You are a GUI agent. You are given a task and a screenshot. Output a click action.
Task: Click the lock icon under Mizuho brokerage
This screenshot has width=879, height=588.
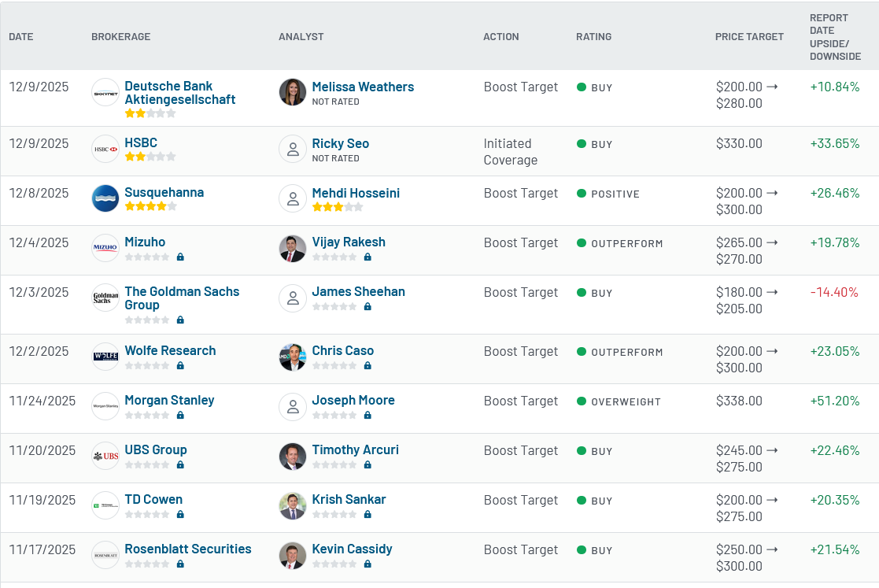pos(180,257)
